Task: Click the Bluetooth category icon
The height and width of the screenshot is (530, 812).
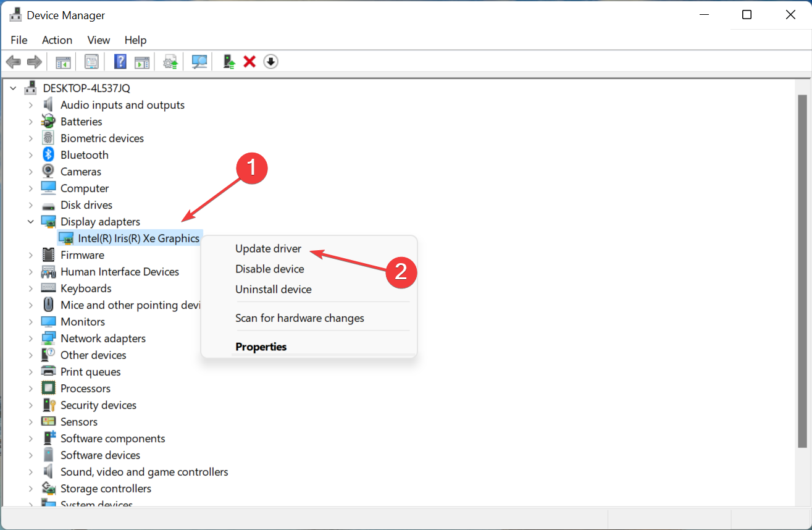Action: pyautogui.click(x=48, y=155)
